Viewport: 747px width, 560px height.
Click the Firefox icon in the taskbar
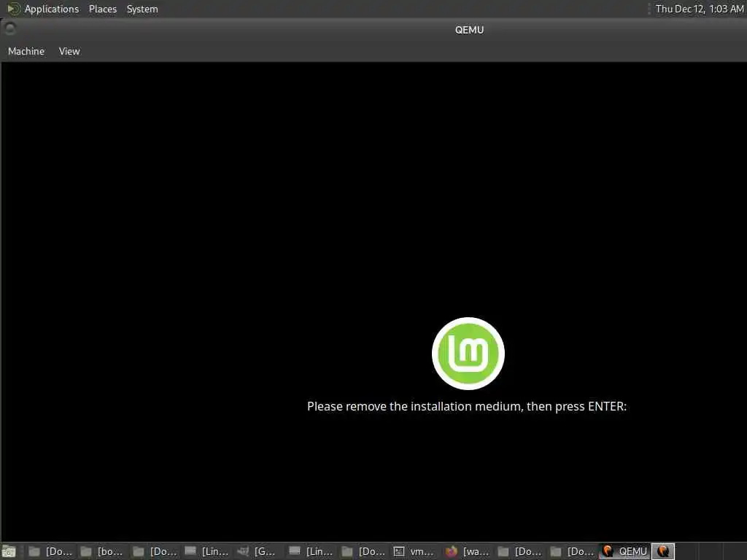coord(451,551)
